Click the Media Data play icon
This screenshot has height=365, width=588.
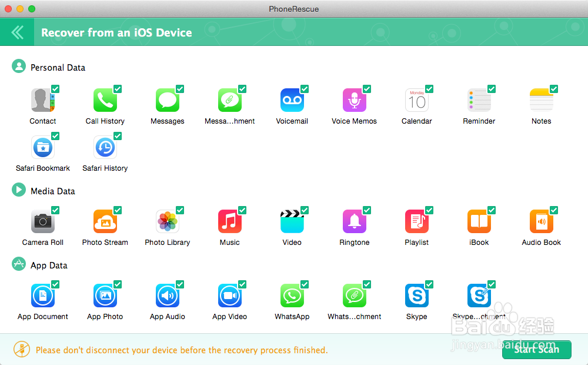click(x=19, y=190)
